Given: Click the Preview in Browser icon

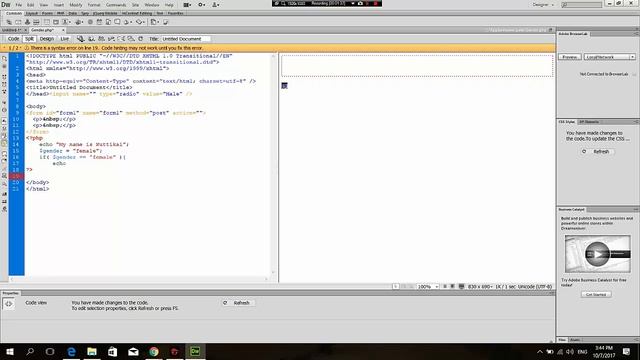Looking at the screenshot, I should (x=91, y=39).
